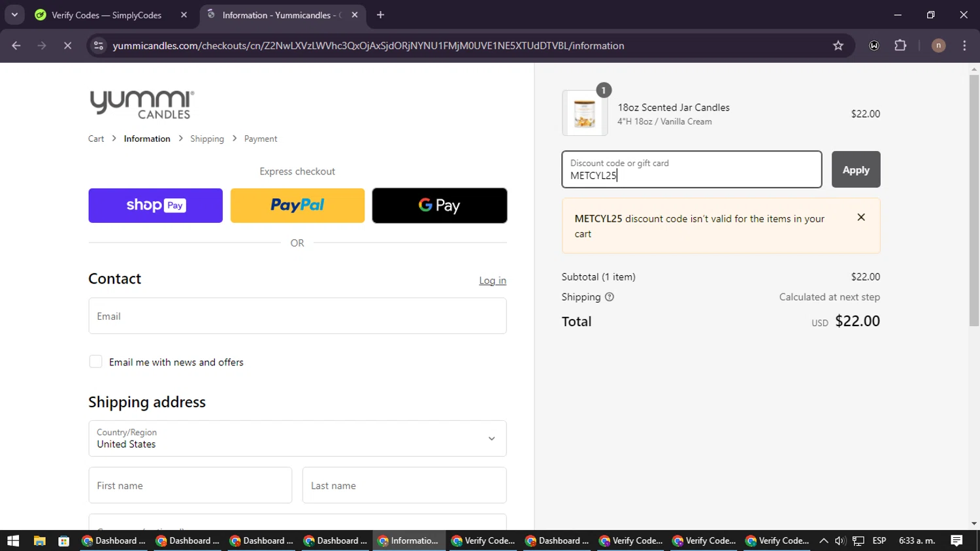This screenshot has height=551, width=980.
Task: Click the 6:33 a. m. taskbar clock
Action: tap(917, 541)
